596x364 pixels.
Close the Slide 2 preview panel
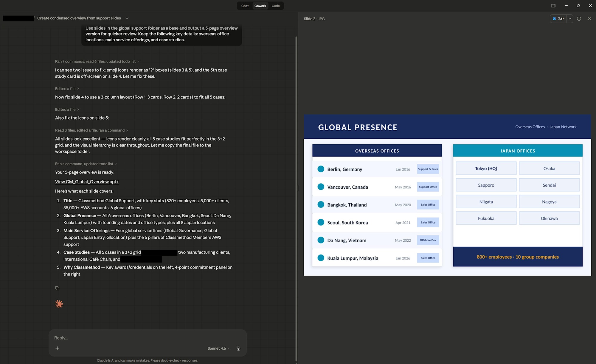click(x=589, y=19)
